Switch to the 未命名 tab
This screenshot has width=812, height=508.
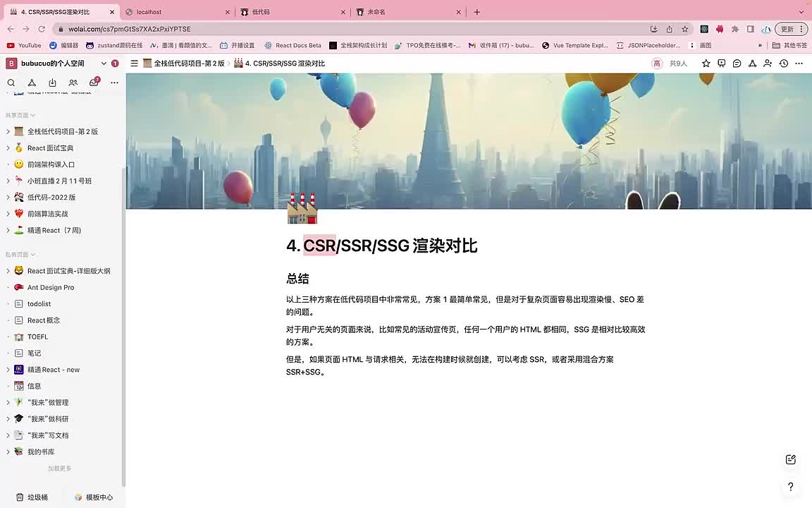tap(409, 12)
